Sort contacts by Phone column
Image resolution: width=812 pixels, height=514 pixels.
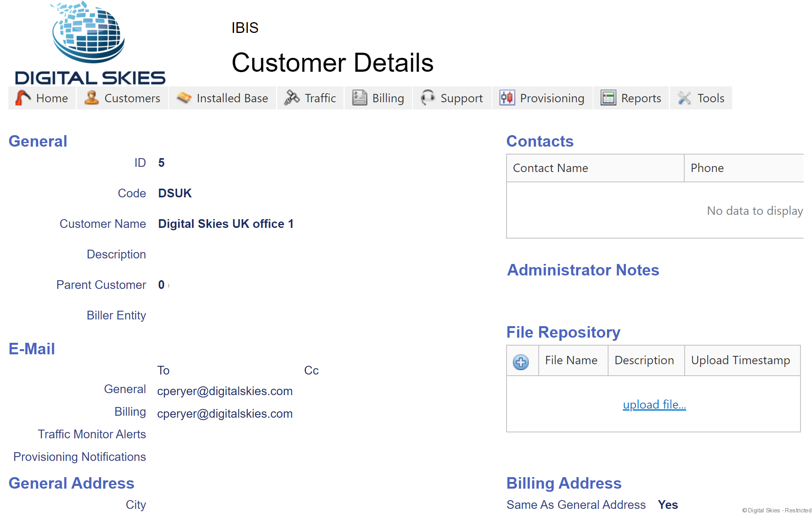point(707,168)
